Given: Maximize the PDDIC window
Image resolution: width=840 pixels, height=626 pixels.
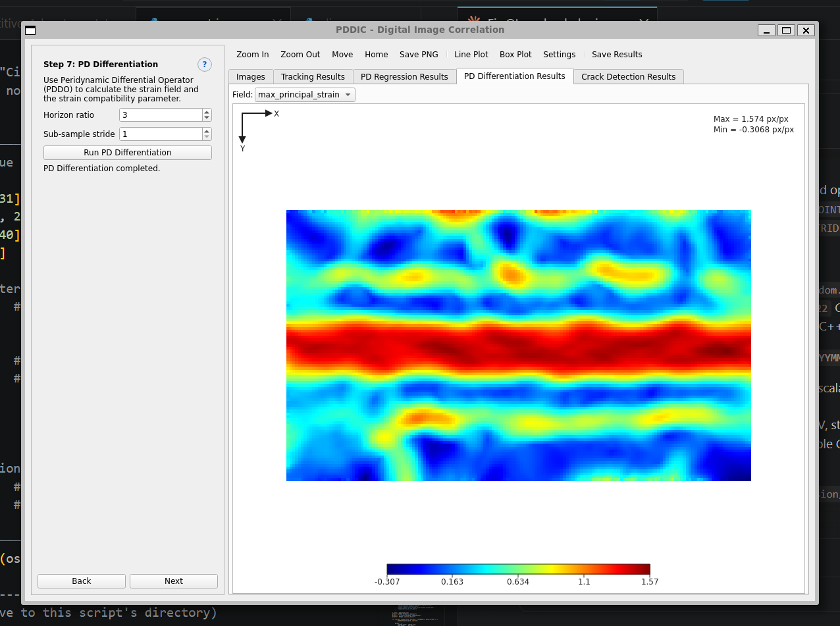Looking at the screenshot, I should [786, 30].
